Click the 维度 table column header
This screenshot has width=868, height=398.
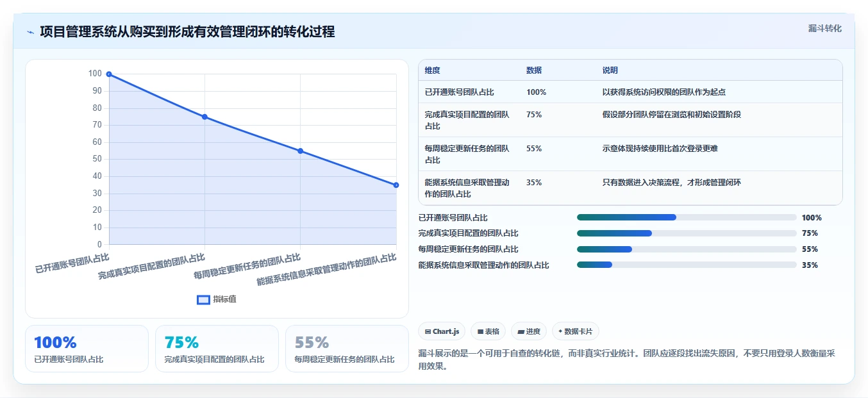[432, 70]
